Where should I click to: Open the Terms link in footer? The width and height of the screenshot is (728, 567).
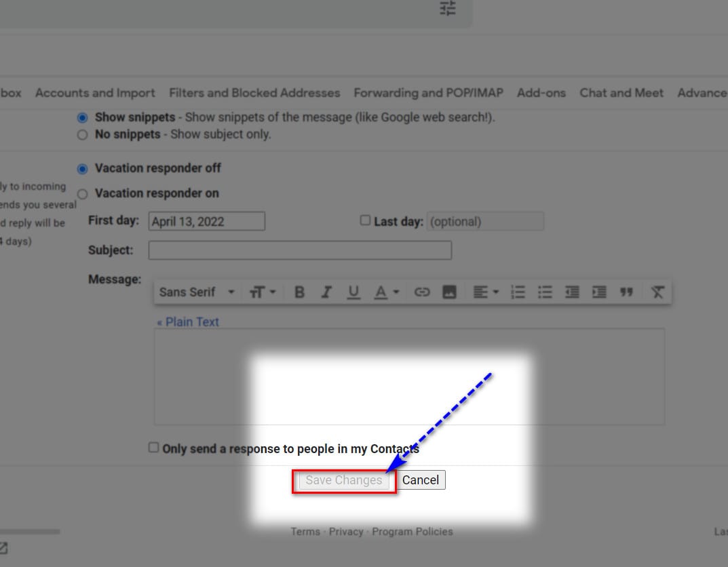(305, 532)
